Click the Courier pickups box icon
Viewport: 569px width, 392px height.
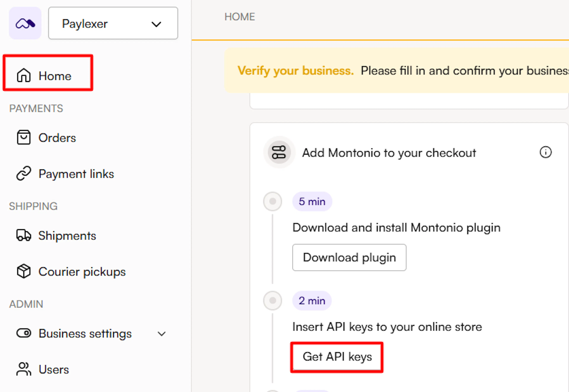pos(24,271)
